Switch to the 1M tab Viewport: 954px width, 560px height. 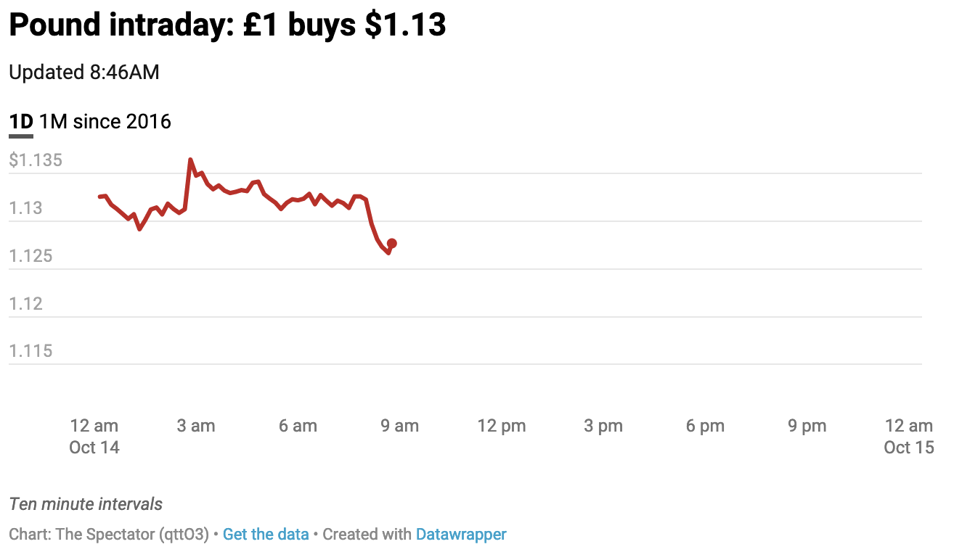click(53, 121)
